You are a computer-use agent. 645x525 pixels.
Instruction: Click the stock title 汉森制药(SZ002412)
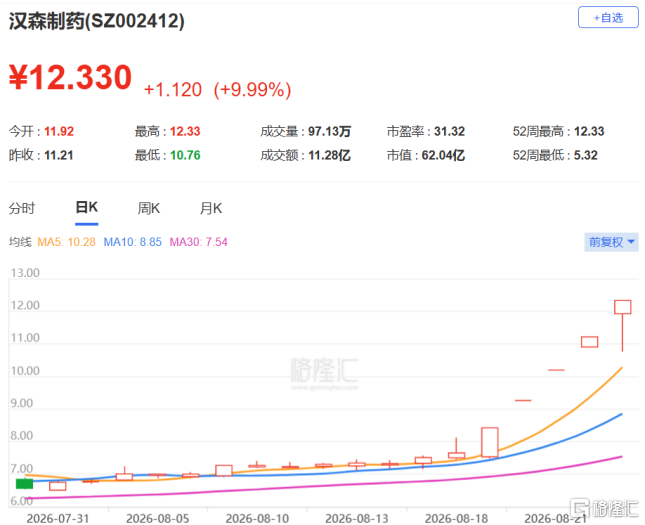pos(97,21)
